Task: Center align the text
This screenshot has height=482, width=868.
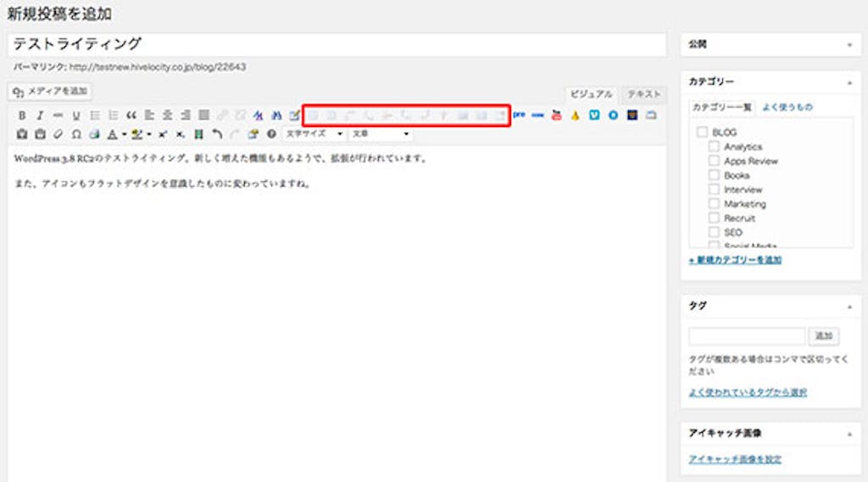Action: [x=168, y=115]
